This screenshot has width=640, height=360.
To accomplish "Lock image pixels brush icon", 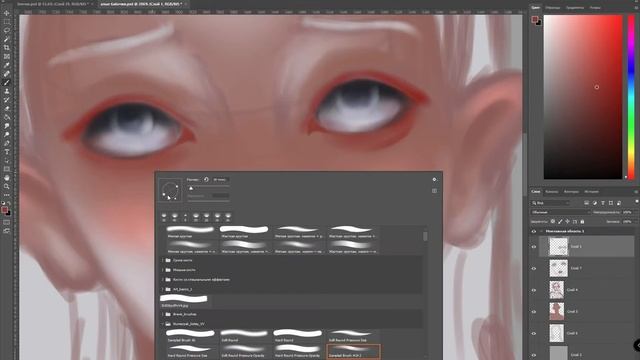I will click(560, 222).
